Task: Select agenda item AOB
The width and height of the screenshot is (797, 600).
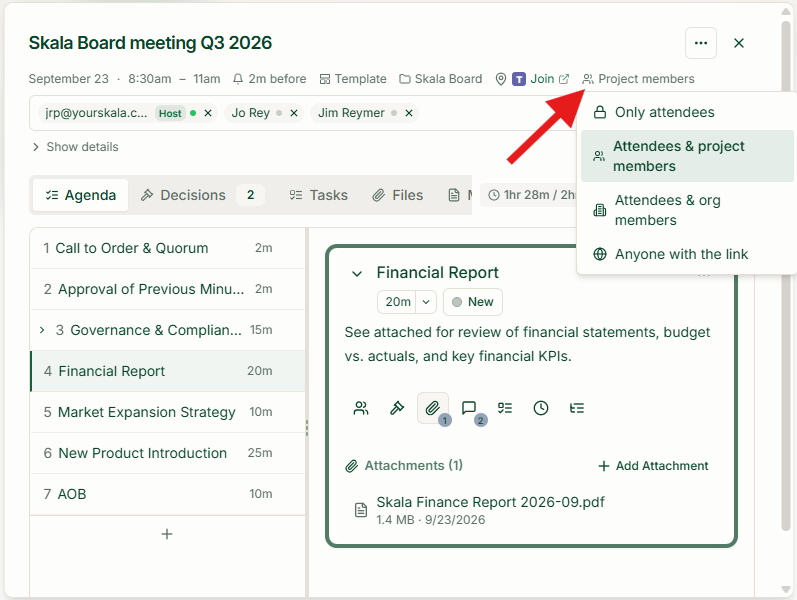Action: click(x=168, y=494)
